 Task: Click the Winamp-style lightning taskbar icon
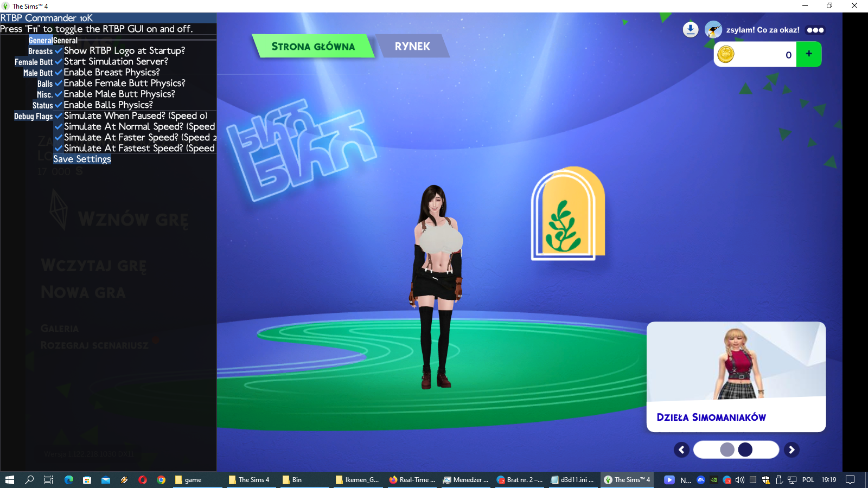point(124,480)
